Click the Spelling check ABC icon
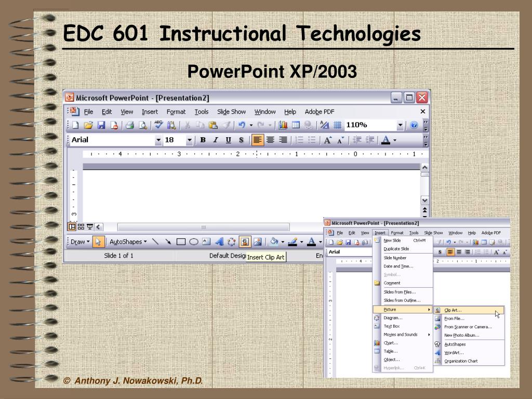The width and height of the screenshot is (532, 399). 158,125
